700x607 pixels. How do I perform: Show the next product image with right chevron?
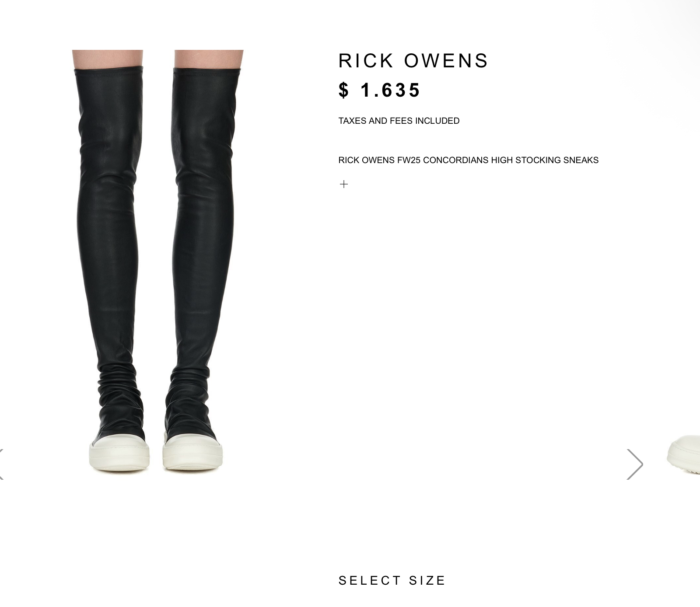coord(635,464)
